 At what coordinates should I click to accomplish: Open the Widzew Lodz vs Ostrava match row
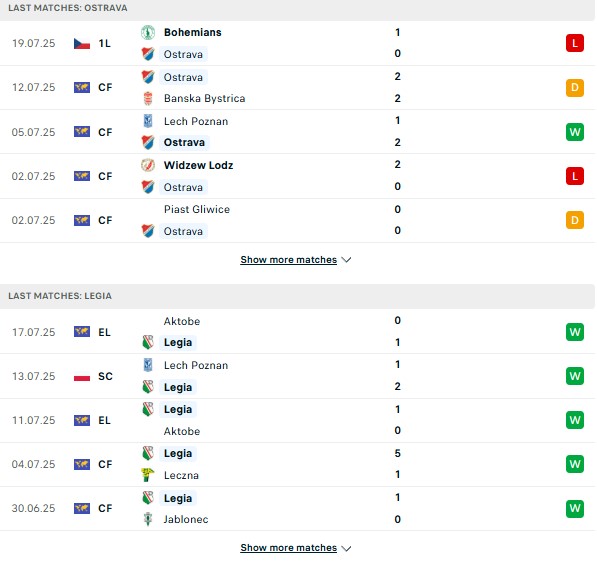297,176
